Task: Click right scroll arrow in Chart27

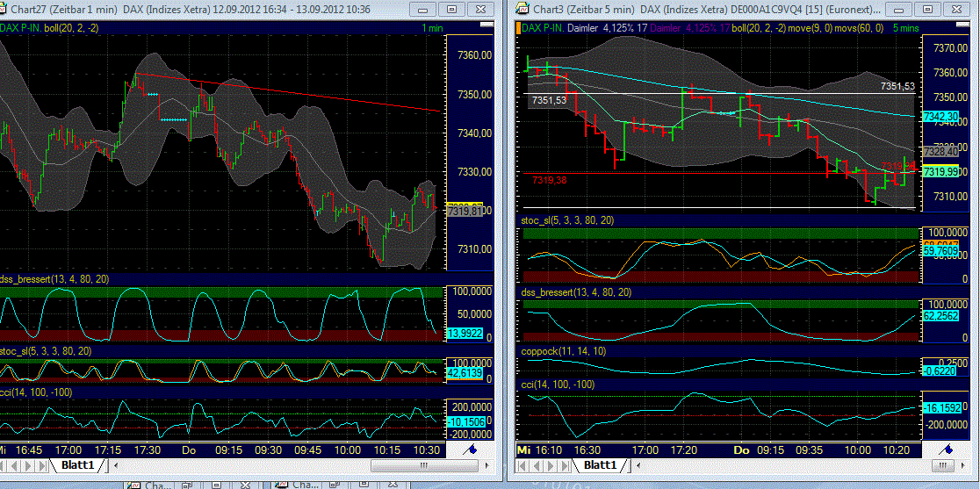Action: point(486,466)
